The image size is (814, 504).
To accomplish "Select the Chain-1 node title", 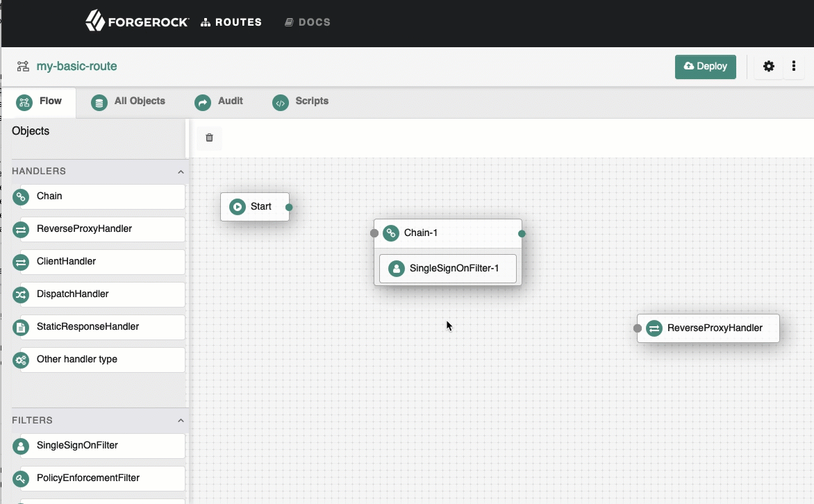I will 420,233.
